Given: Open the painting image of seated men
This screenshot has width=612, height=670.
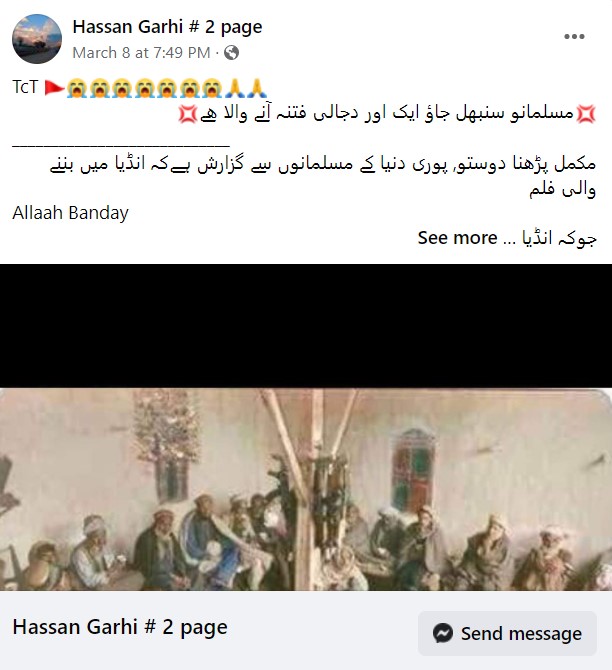Looking at the screenshot, I should pos(306,489).
